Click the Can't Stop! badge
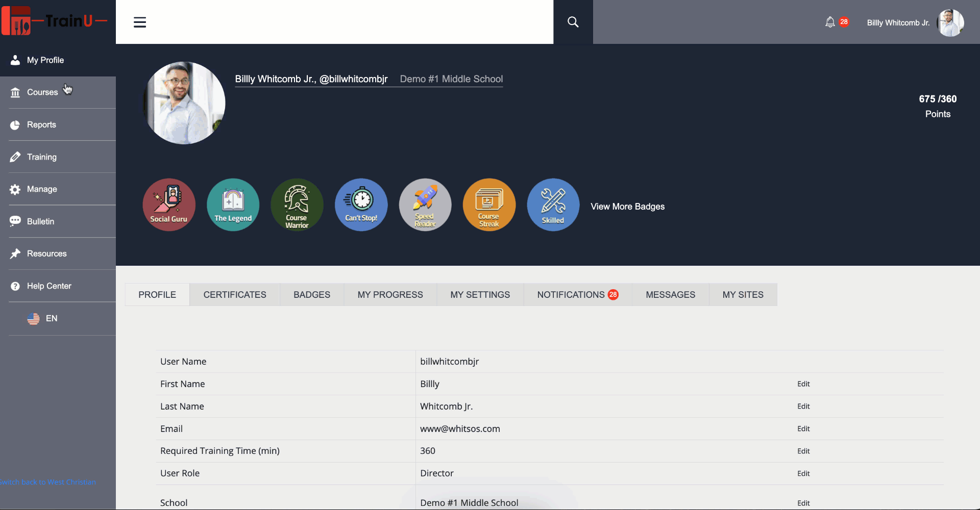 point(361,205)
